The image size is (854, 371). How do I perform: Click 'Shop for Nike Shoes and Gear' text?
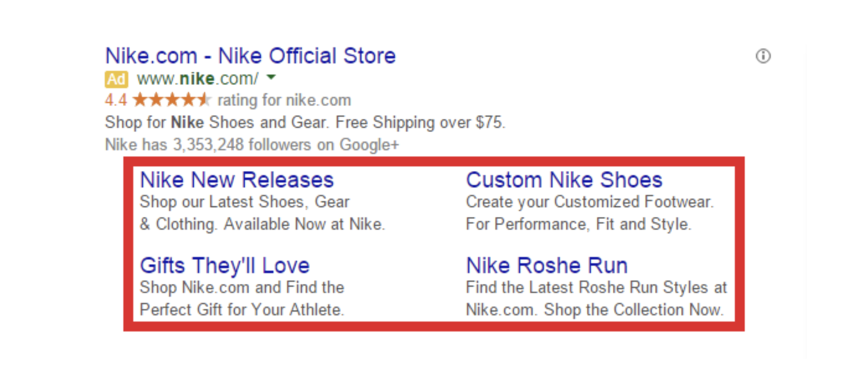pos(216,123)
